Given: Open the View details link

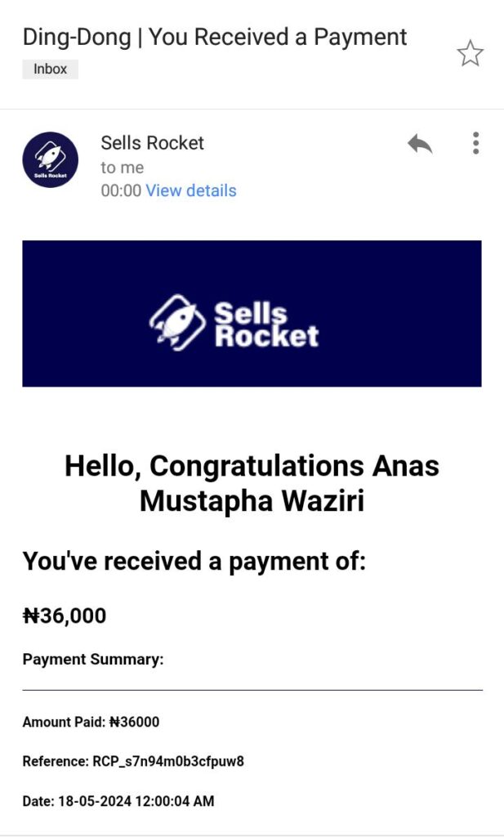Looking at the screenshot, I should pos(191,190).
